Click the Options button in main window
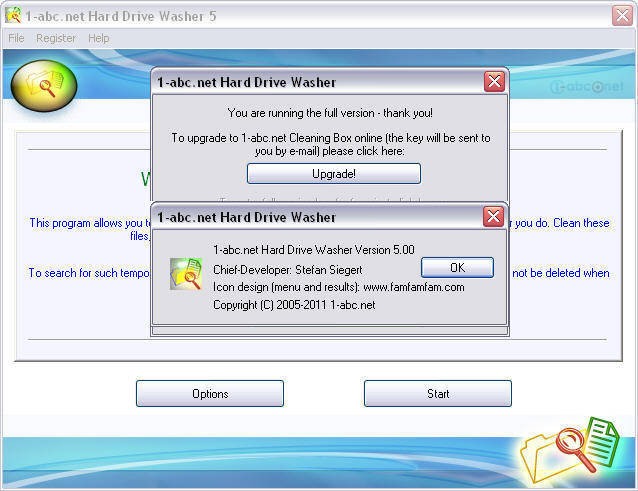The width and height of the screenshot is (638, 491). pos(210,393)
